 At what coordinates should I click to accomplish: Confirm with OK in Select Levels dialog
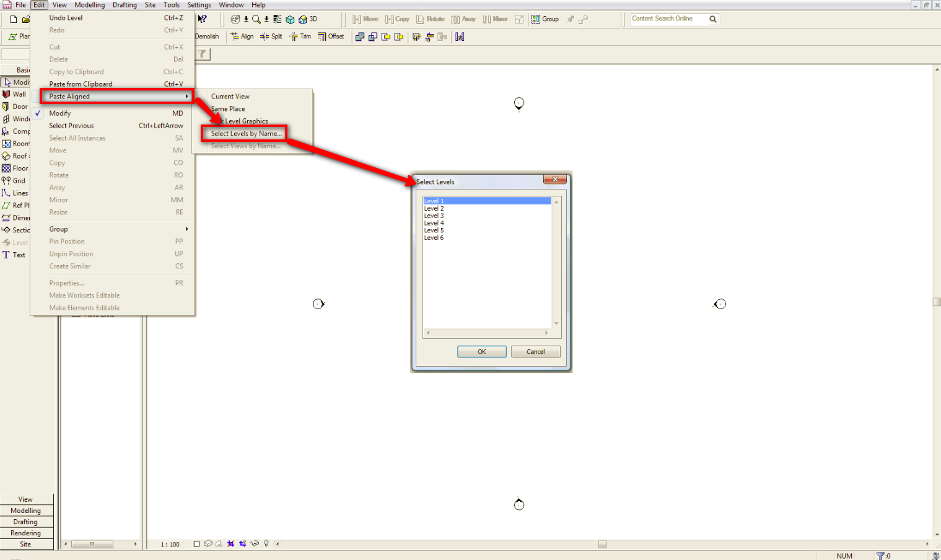(x=482, y=352)
